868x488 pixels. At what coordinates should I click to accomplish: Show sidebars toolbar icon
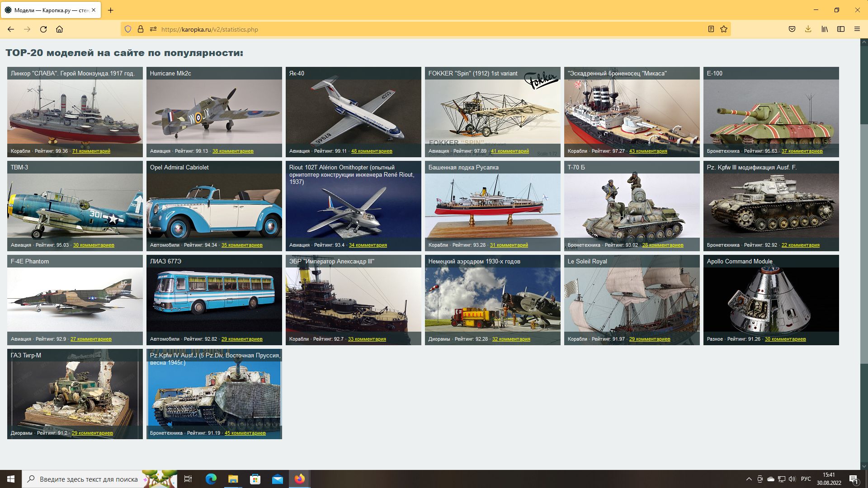[x=841, y=29]
